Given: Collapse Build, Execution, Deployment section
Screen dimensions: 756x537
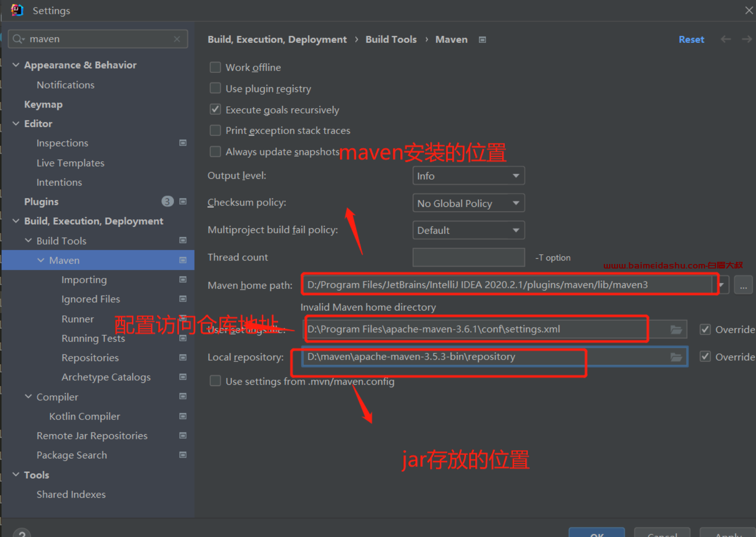Looking at the screenshot, I should [x=16, y=221].
